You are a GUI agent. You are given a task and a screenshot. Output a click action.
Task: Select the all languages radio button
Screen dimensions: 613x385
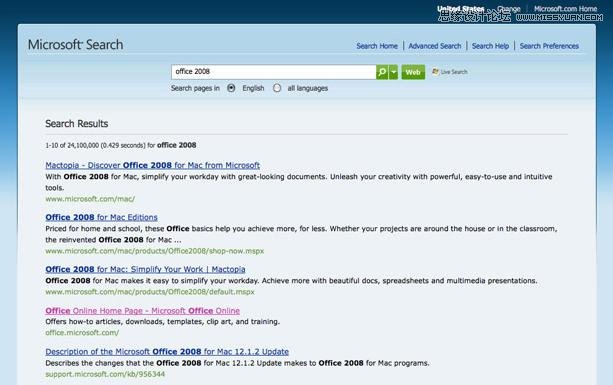(277, 88)
